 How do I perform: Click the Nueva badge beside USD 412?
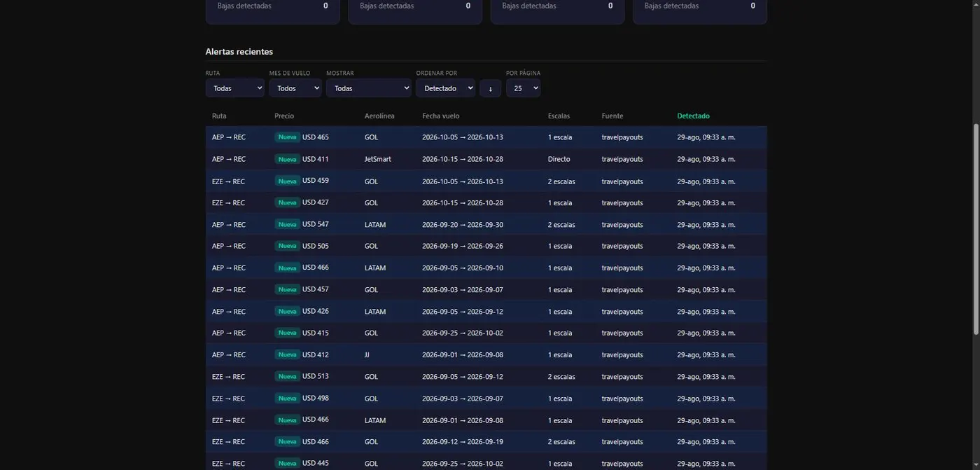coord(287,354)
